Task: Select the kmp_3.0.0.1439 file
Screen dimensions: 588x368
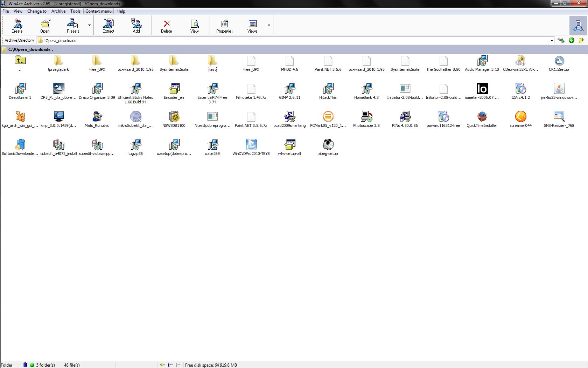Action: (58, 119)
